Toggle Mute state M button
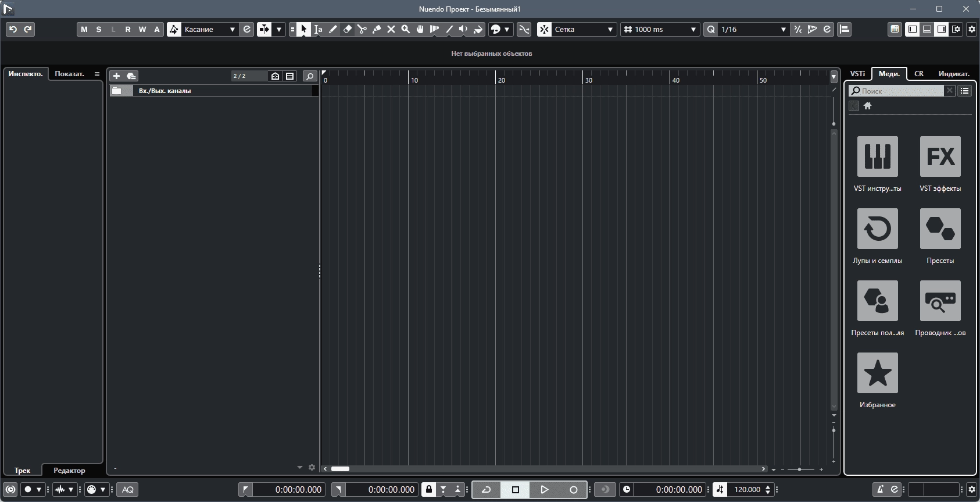 pos(84,29)
